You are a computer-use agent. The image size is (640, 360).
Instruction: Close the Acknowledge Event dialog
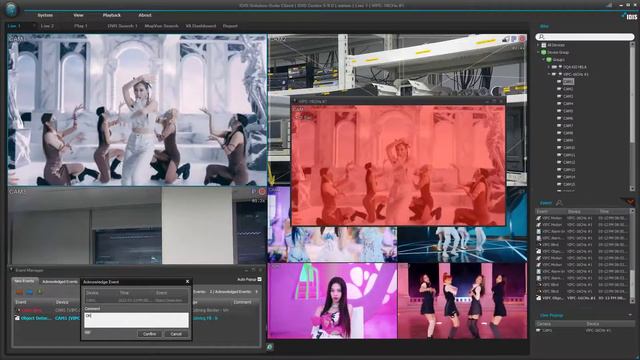187,282
